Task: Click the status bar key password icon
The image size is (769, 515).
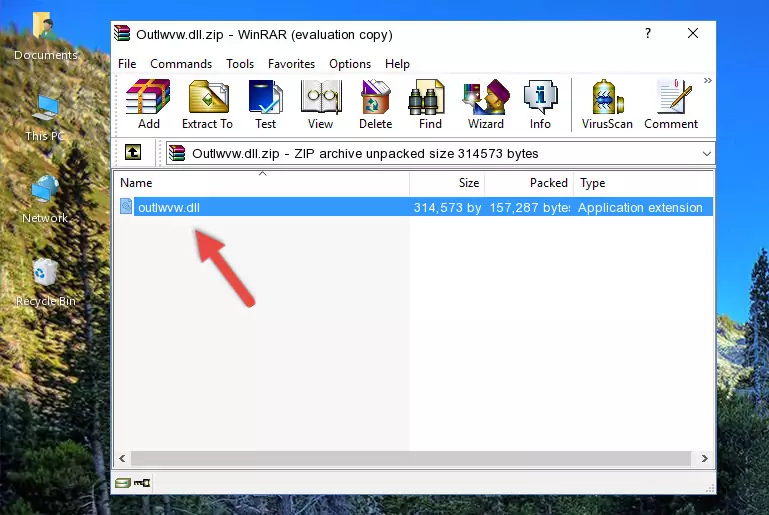Action: pos(142,483)
